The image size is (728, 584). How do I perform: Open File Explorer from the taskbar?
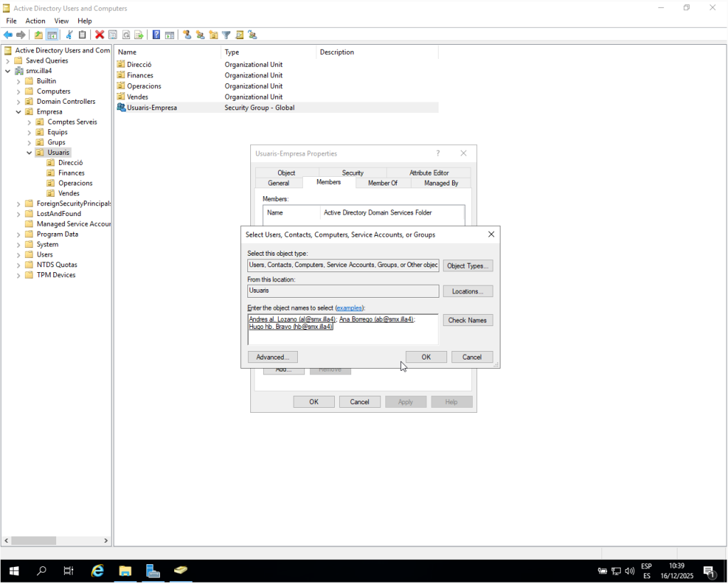pyautogui.click(x=125, y=571)
